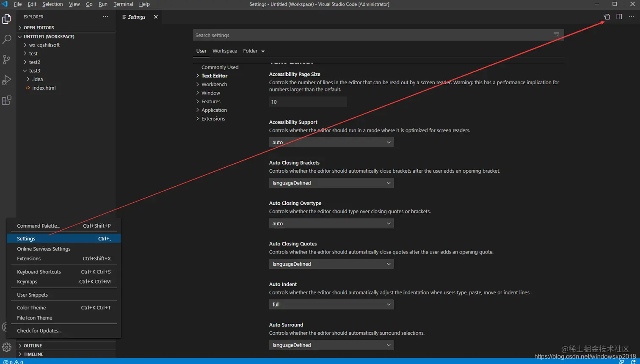Expand the Application settings category
640x364 pixels.
212,110
